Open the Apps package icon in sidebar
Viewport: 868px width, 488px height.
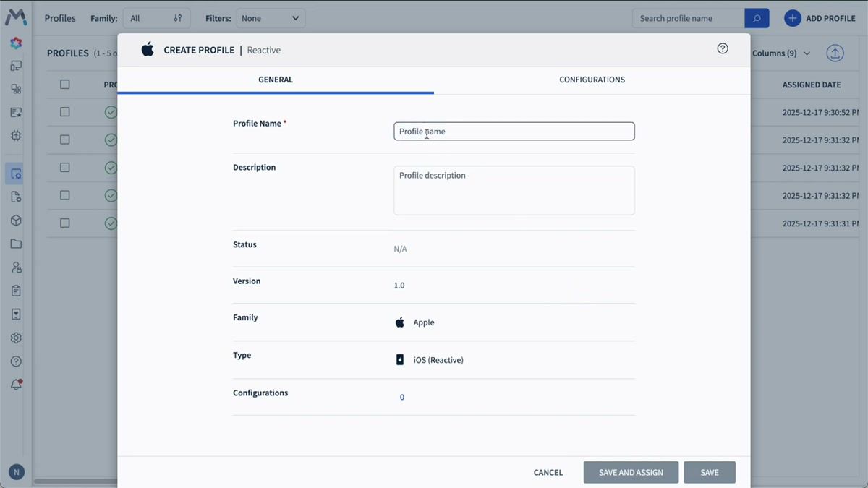(16, 221)
